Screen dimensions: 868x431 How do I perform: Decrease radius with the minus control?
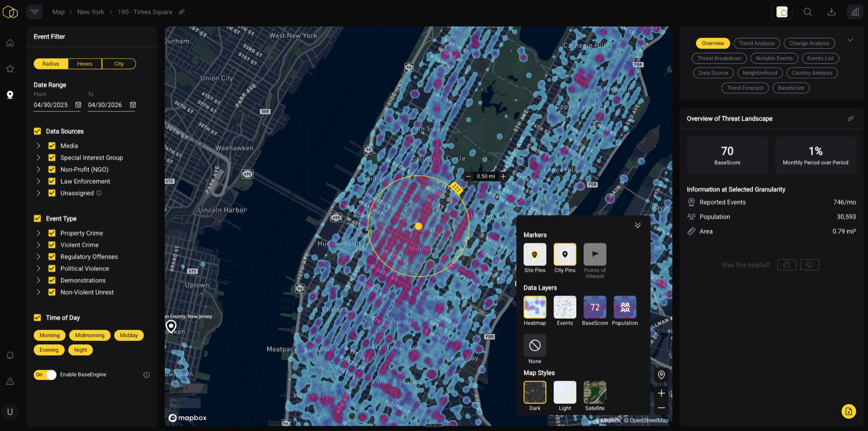(x=468, y=176)
